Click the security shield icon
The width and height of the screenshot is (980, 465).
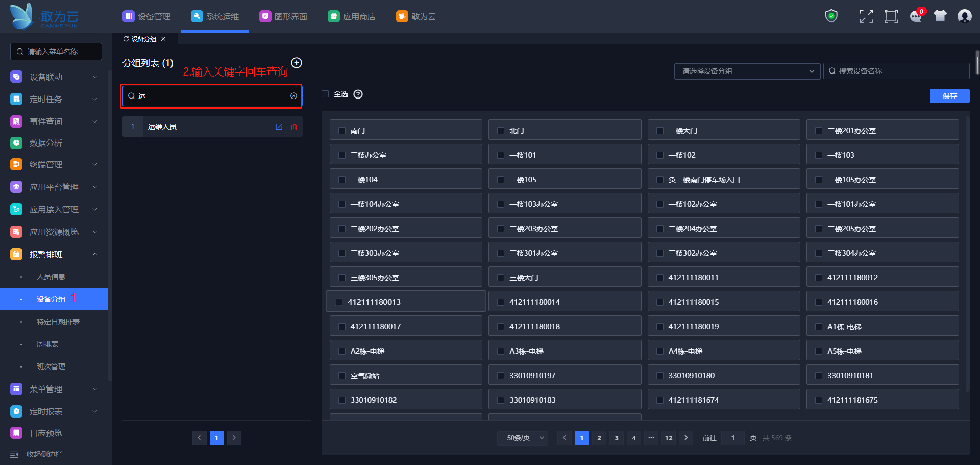(831, 16)
